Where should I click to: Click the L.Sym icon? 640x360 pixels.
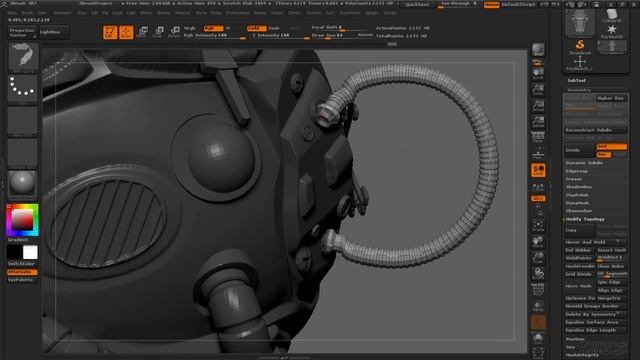click(538, 188)
